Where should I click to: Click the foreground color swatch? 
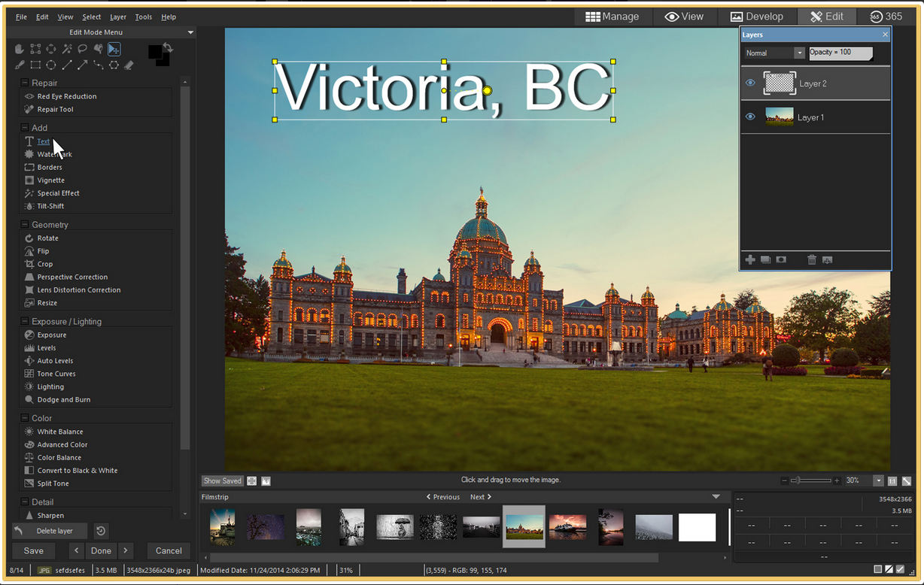coord(155,52)
